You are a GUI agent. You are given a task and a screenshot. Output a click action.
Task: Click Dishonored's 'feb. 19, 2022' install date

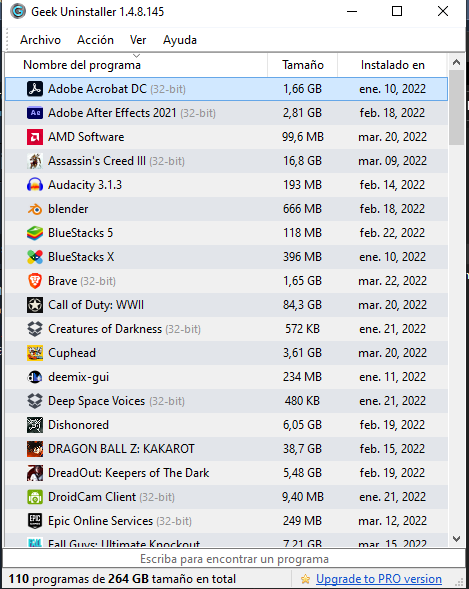click(x=392, y=425)
